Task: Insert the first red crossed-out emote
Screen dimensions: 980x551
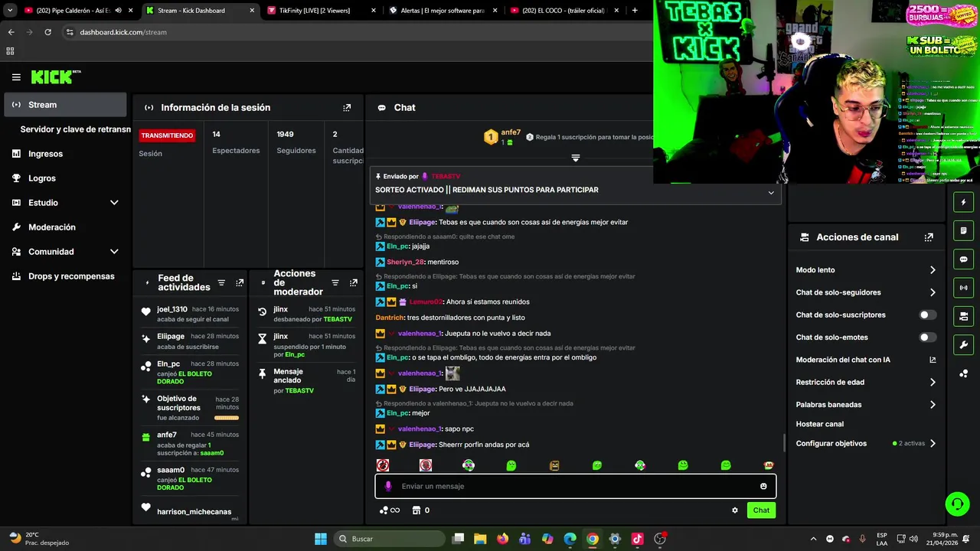Action: pyautogui.click(x=383, y=465)
